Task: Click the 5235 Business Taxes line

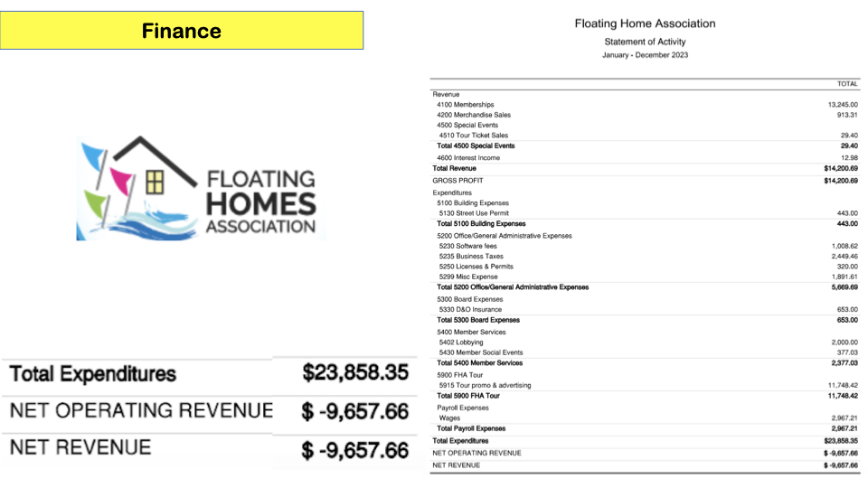Action: [471, 257]
